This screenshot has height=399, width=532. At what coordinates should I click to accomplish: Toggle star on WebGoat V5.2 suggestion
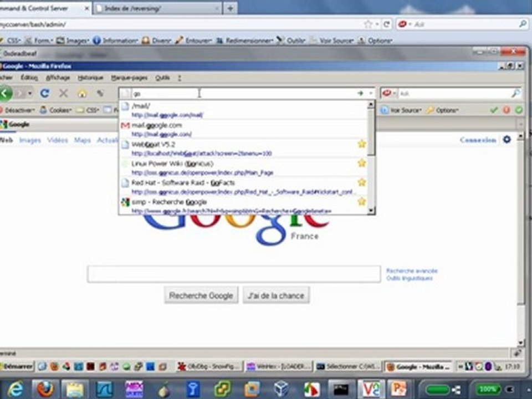[x=362, y=144]
